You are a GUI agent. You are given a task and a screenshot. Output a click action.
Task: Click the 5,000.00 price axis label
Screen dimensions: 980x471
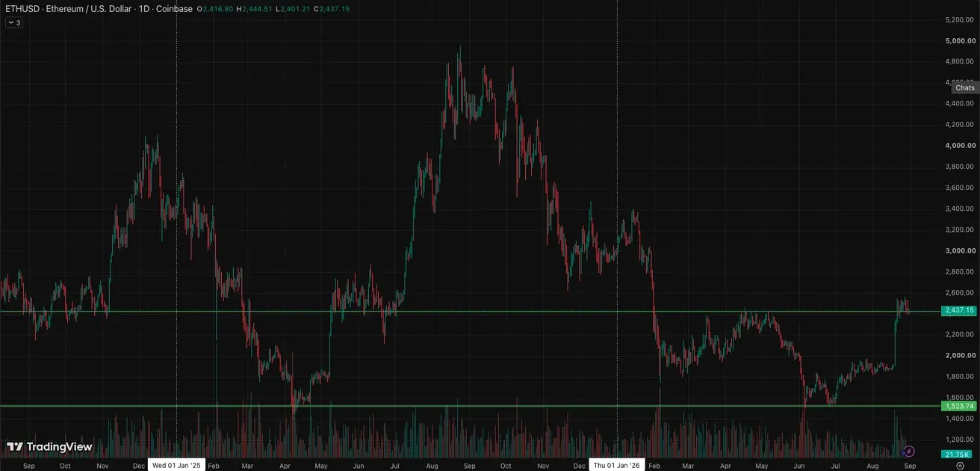click(960, 40)
